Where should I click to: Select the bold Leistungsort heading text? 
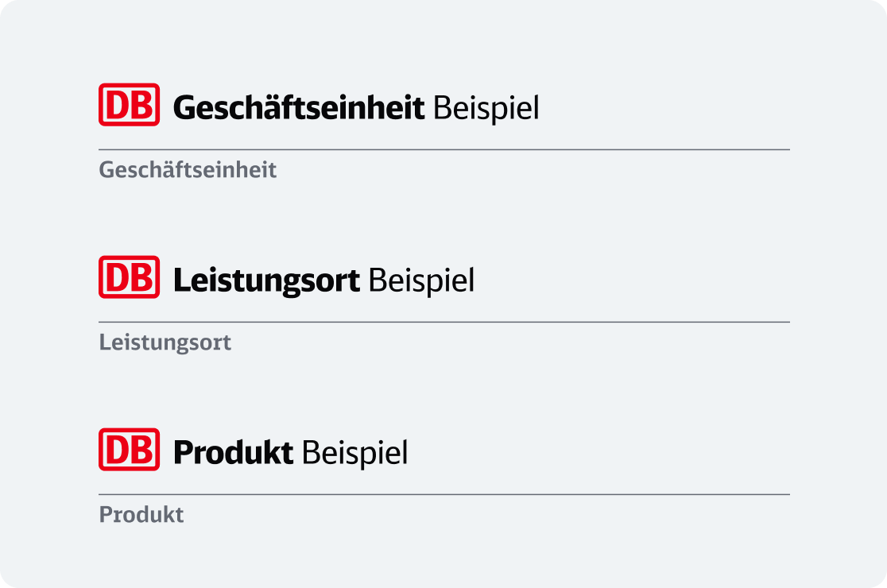[266, 280]
